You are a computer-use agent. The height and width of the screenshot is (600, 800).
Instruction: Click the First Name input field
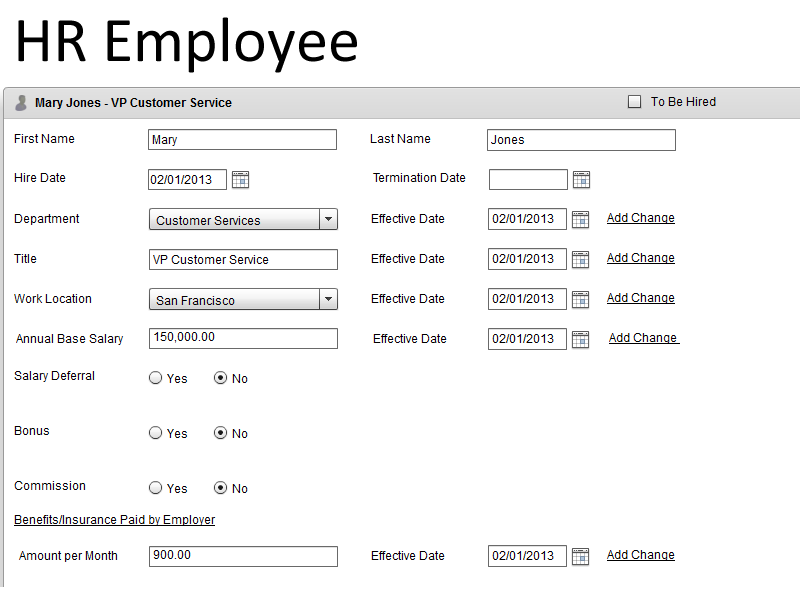(242, 140)
